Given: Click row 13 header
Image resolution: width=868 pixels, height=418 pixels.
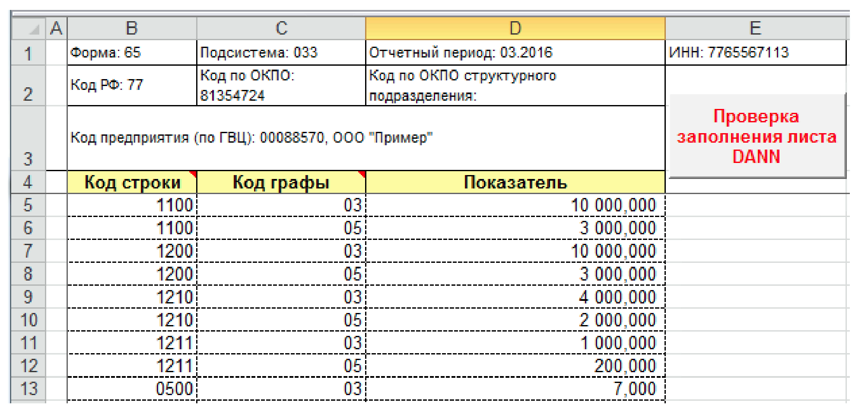Looking at the screenshot, I should click(x=28, y=389).
